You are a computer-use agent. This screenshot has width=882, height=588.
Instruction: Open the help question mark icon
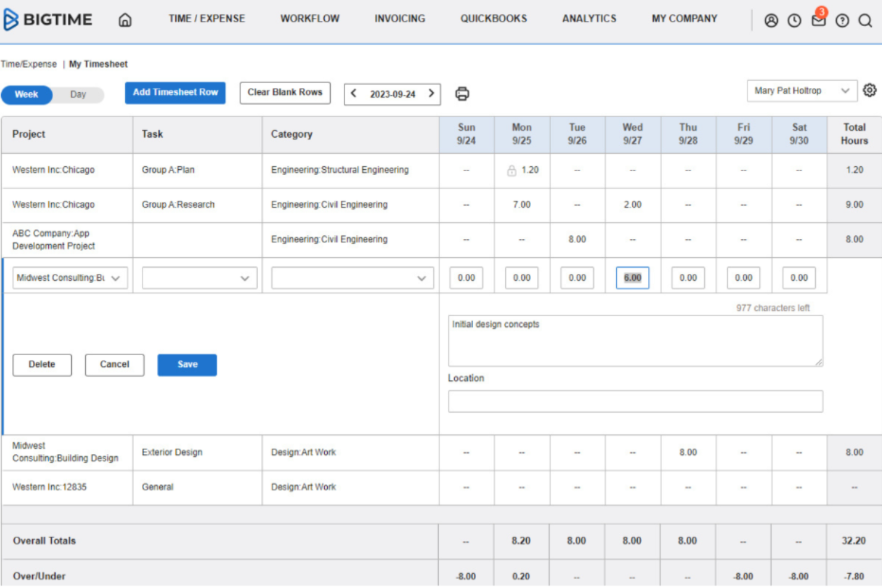click(x=842, y=21)
